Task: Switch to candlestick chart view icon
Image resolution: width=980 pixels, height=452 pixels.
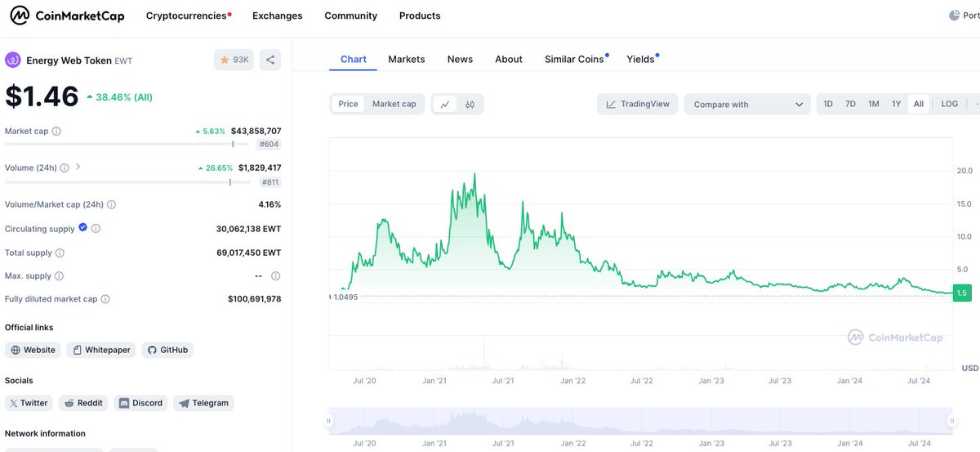Action: pos(470,104)
